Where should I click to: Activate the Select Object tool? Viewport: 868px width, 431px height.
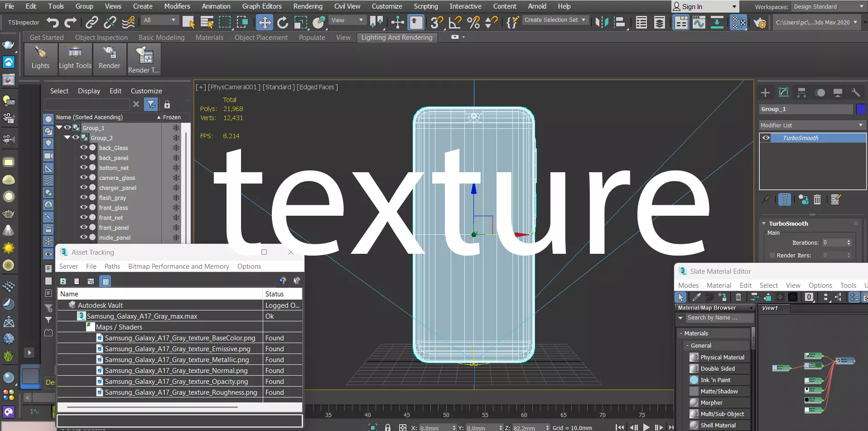click(x=188, y=22)
